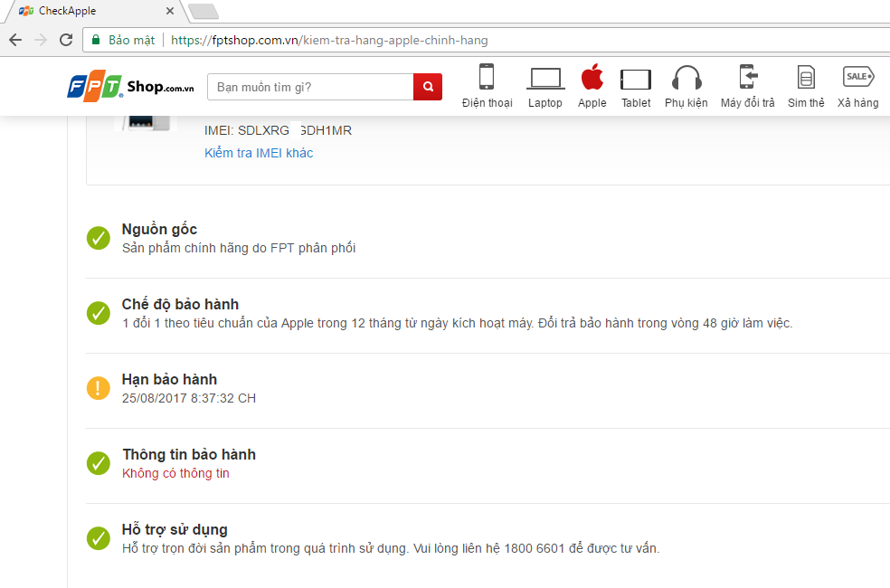
Task: Select the CheckApple browser tab
Action: (94, 11)
